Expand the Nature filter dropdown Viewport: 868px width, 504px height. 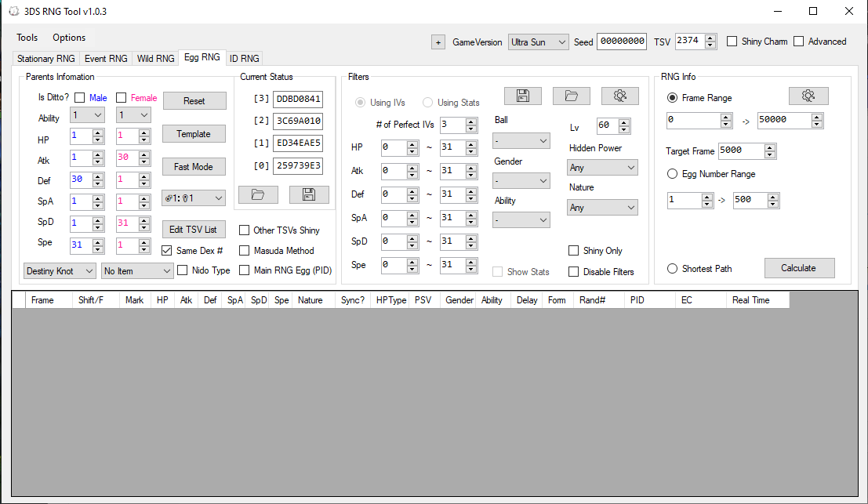pos(602,208)
